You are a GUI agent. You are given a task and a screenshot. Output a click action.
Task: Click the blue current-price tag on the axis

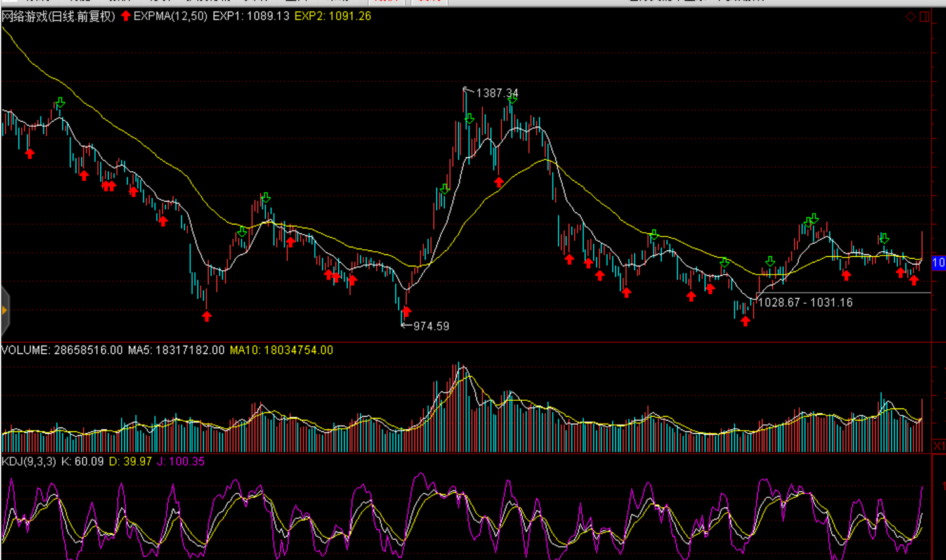(x=938, y=263)
